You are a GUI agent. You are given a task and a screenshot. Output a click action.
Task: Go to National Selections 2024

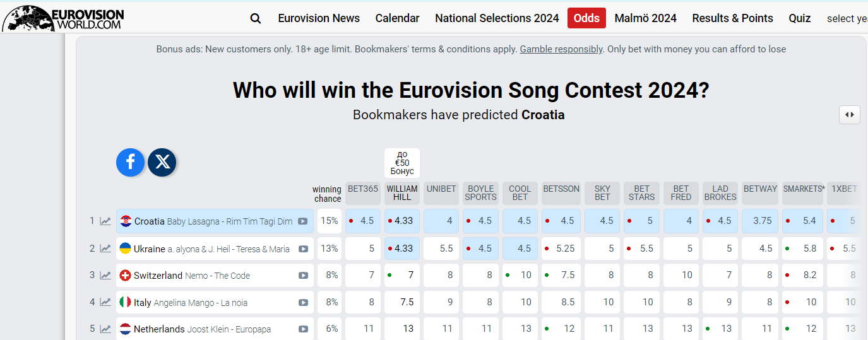tap(497, 18)
